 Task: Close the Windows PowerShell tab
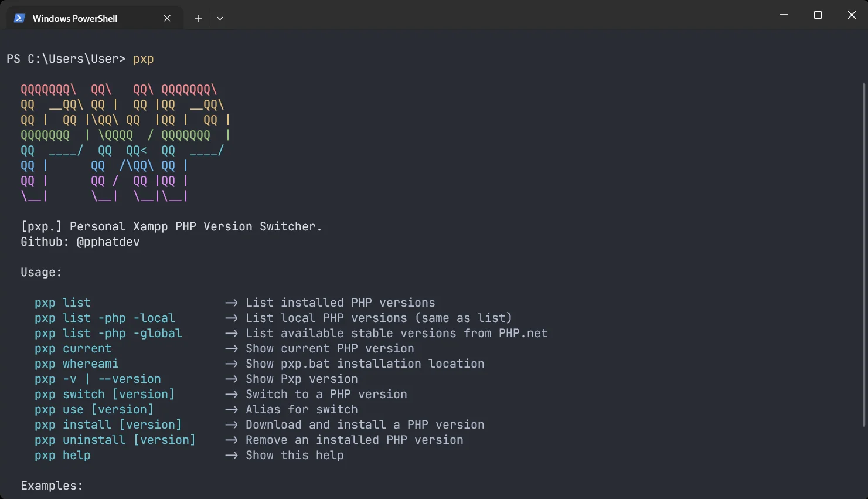pos(166,18)
